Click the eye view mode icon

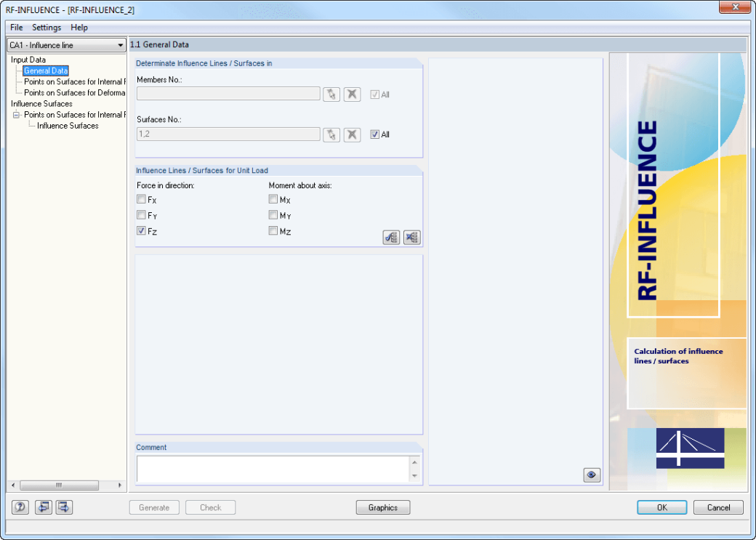point(592,475)
